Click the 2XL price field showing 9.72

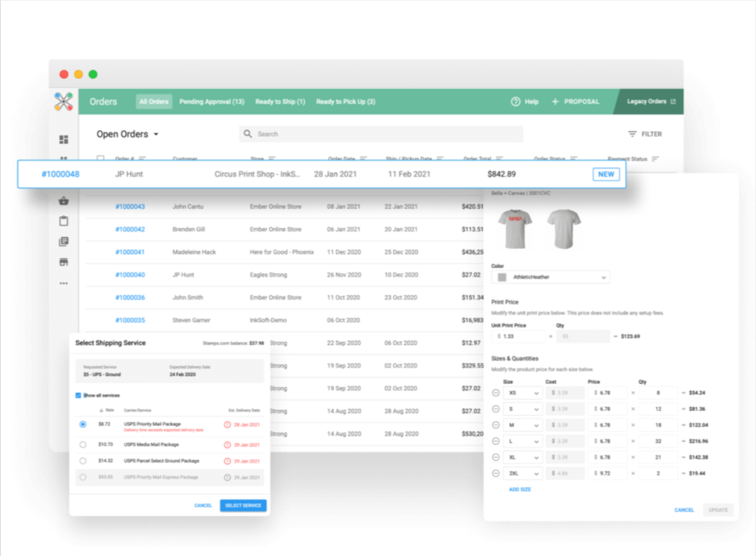click(607, 473)
